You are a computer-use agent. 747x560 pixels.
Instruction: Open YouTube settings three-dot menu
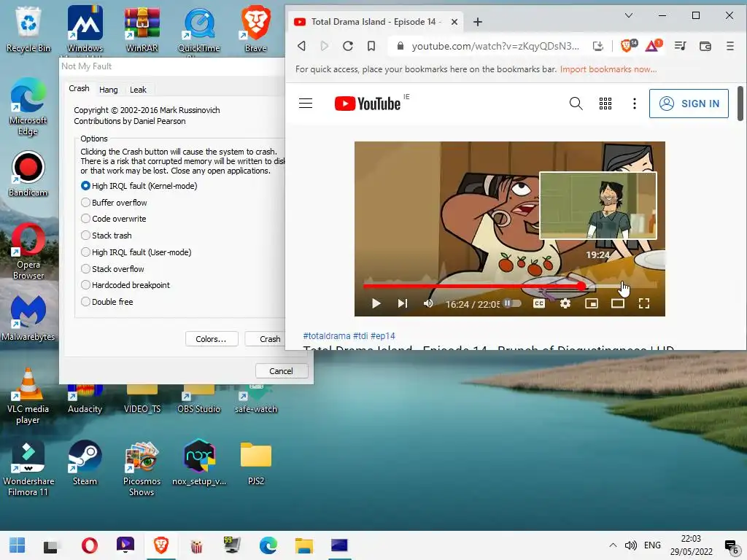tap(634, 104)
